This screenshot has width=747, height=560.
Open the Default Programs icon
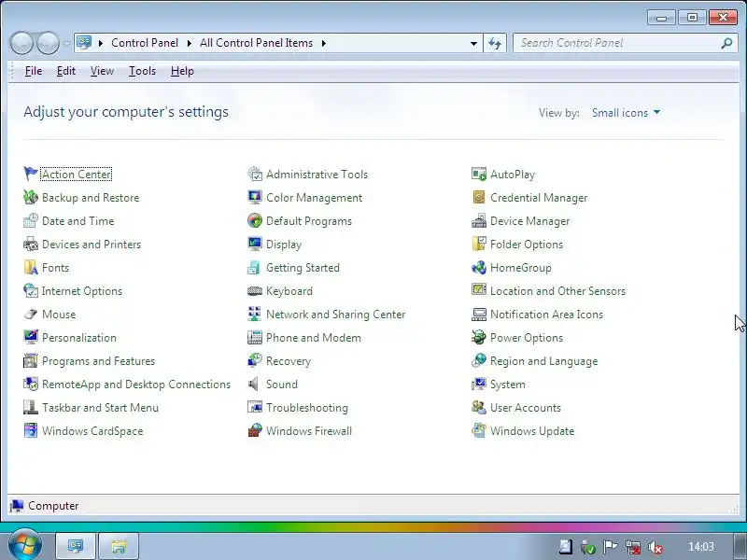tap(255, 221)
